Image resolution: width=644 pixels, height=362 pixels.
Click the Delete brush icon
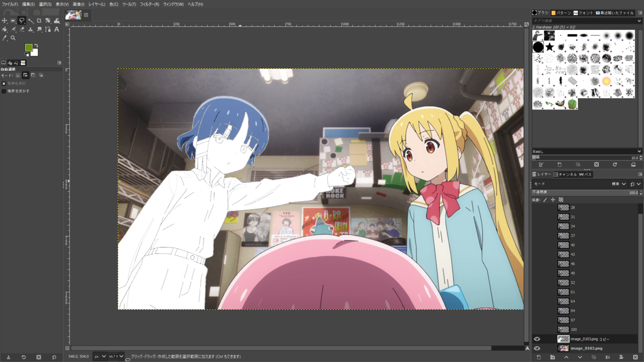596,165
